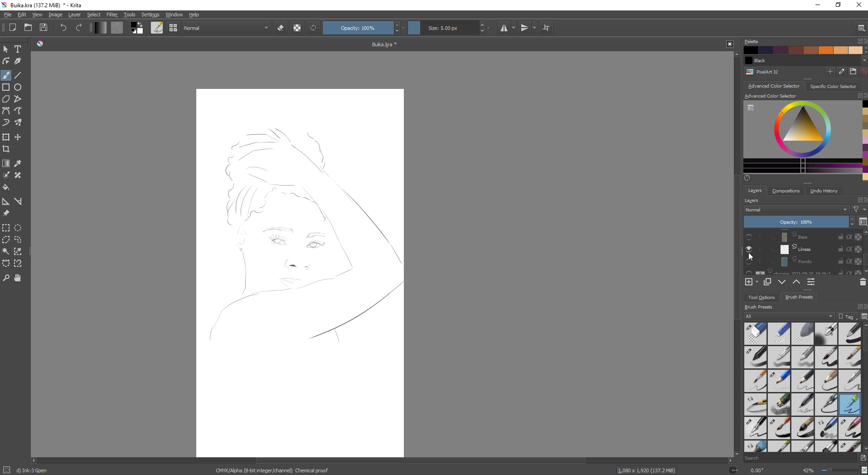Select the Fill bucket tool
This screenshot has height=475, width=868.
coord(6,187)
